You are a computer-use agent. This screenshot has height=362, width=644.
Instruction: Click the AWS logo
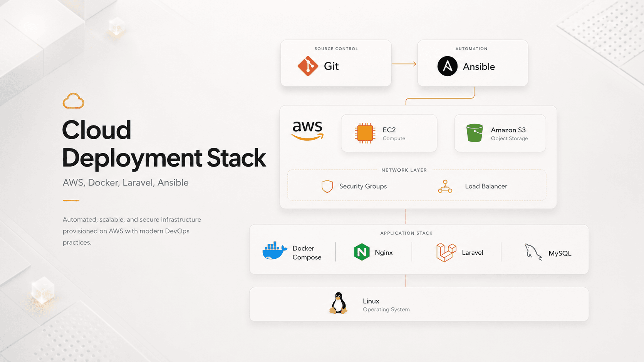pos(307,131)
